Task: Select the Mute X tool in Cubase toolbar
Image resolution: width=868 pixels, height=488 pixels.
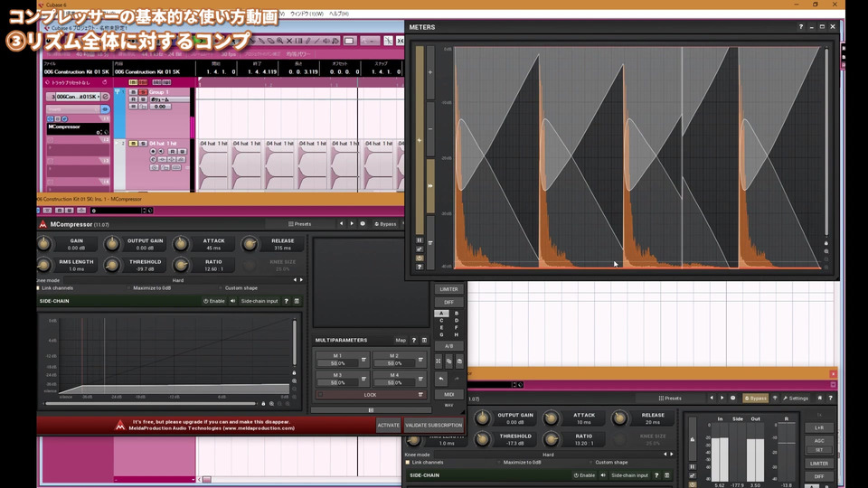Action: pyautogui.click(x=289, y=41)
